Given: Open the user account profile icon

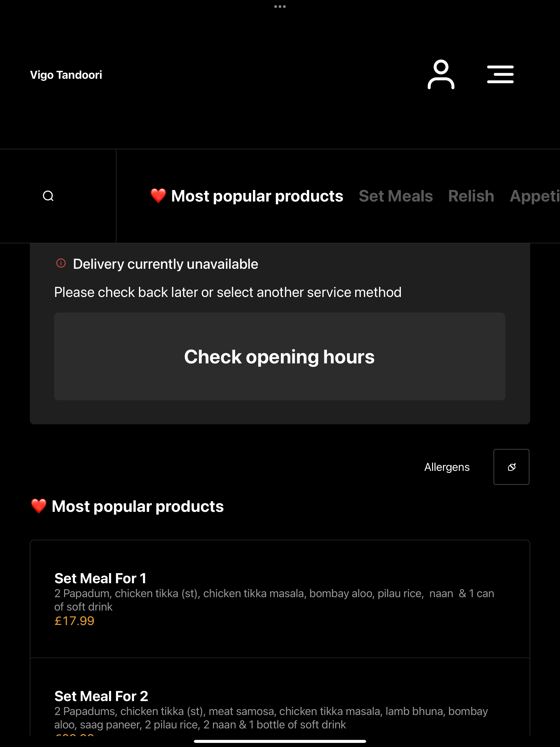Looking at the screenshot, I should 441,74.
